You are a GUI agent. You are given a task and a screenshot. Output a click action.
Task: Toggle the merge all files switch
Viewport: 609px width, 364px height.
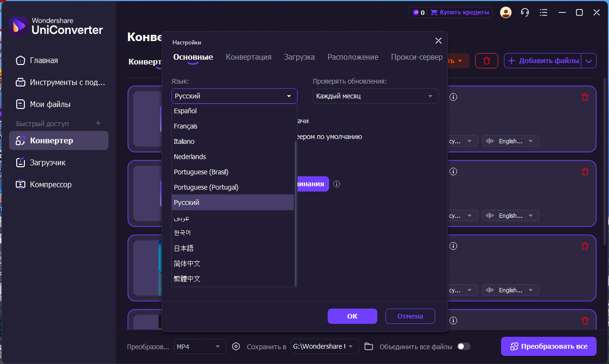463,347
